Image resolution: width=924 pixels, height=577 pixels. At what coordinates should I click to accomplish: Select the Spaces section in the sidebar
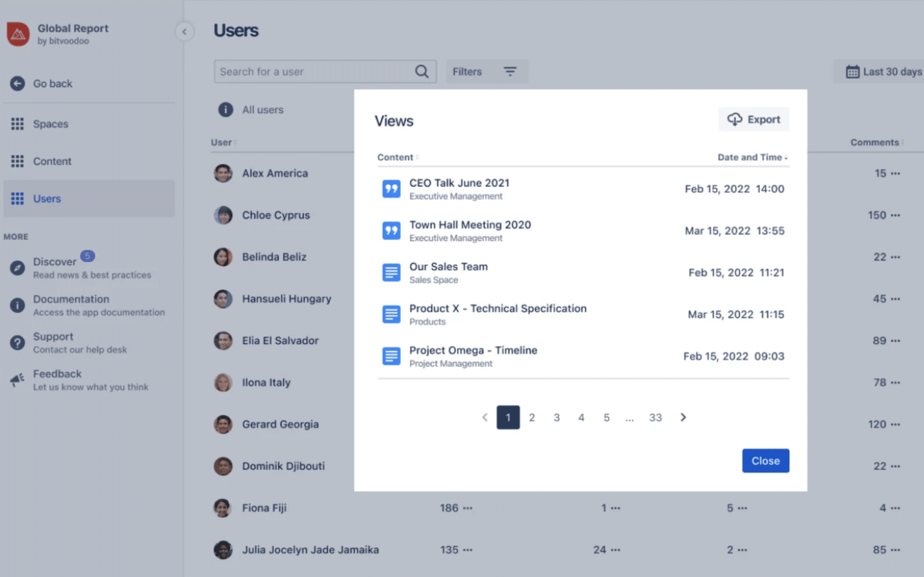(50, 124)
